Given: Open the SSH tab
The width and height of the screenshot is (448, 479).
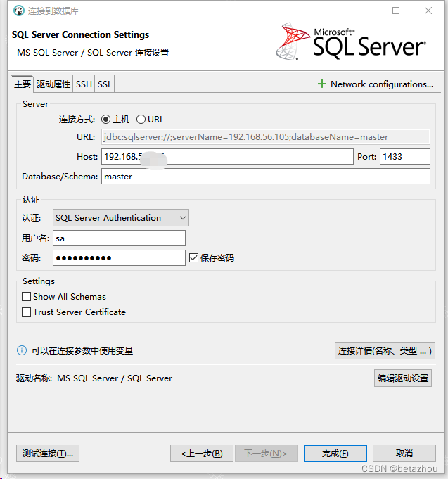Looking at the screenshot, I should pos(84,84).
